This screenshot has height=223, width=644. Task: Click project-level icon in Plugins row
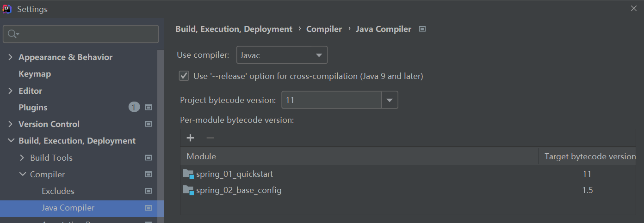pyautogui.click(x=149, y=108)
